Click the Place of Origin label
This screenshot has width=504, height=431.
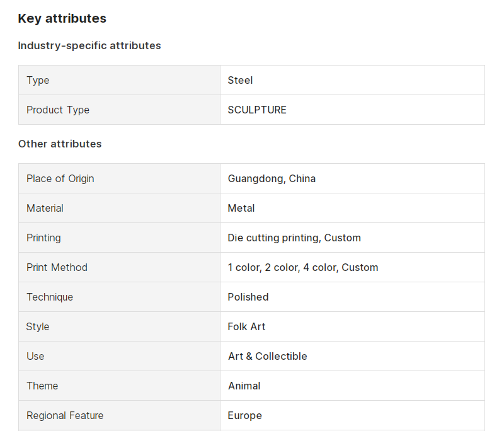pyautogui.click(x=60, y=179)
